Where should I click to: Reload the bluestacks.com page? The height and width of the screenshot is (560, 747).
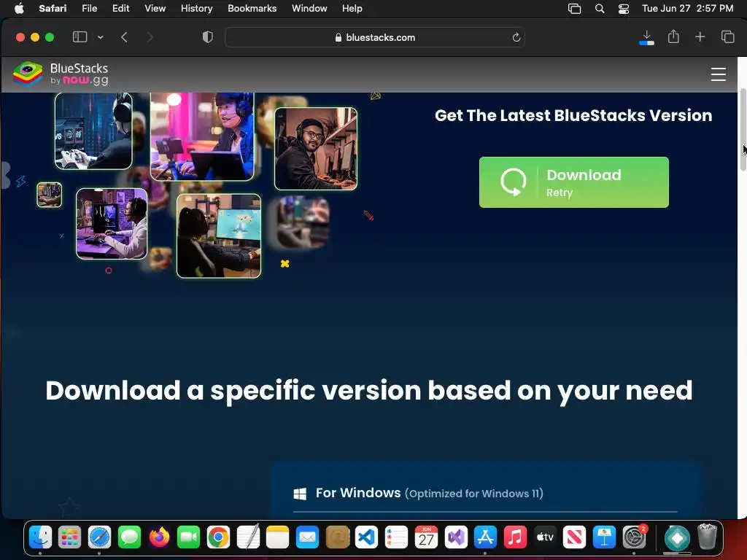pyautogui.click(x=516, y=37)
